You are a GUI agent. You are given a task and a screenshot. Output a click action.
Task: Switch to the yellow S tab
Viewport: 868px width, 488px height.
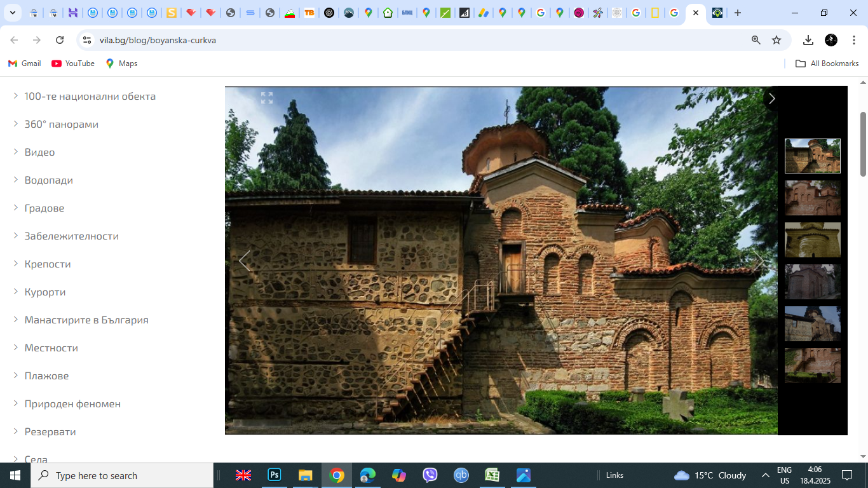click(172, 13)
